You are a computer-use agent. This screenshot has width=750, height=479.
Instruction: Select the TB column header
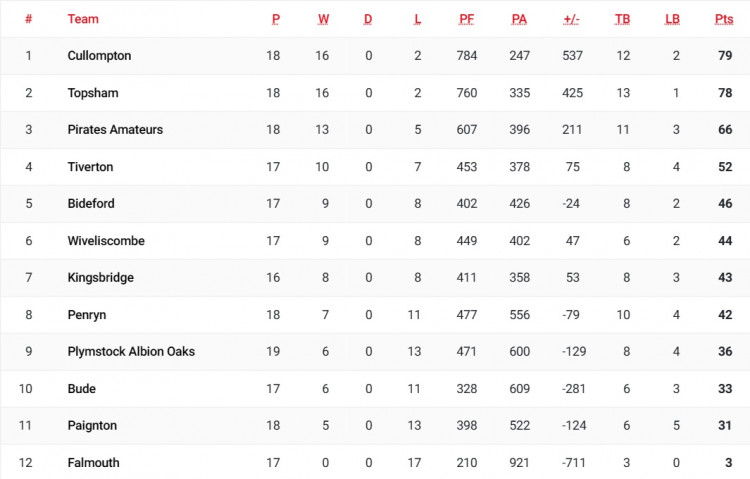click(622, 19)
